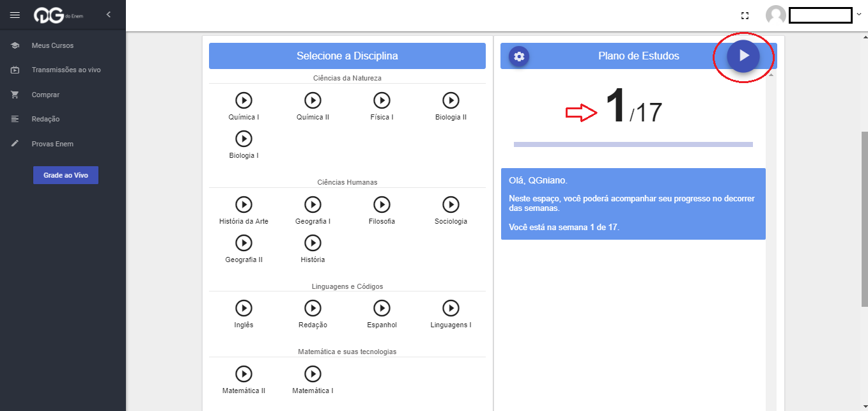Collapse the sidebar with the chevron arrow

(109, 15)
